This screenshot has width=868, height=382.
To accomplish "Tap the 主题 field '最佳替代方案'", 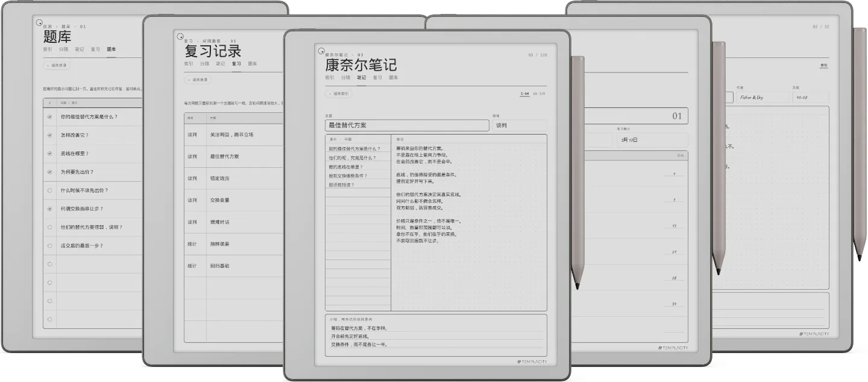I will pos(407,126).
